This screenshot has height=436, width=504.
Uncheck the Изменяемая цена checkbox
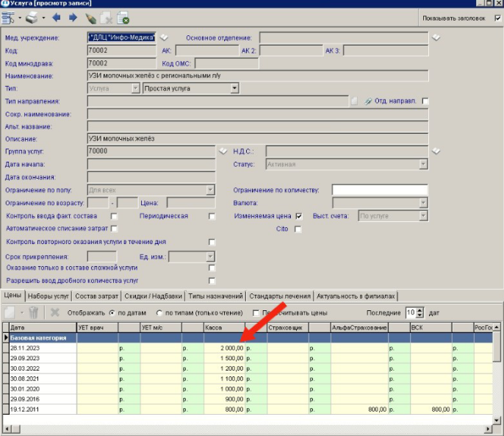(299, 216)
